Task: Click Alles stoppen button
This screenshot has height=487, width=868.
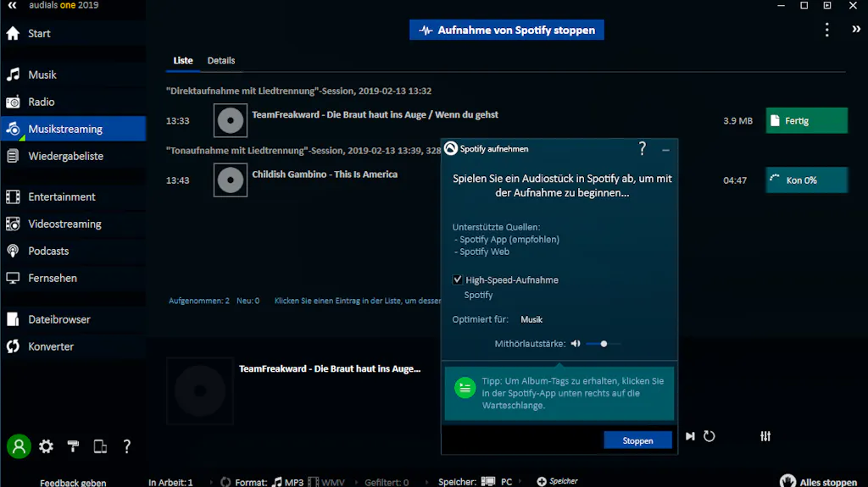Action: tap(819, 482)
